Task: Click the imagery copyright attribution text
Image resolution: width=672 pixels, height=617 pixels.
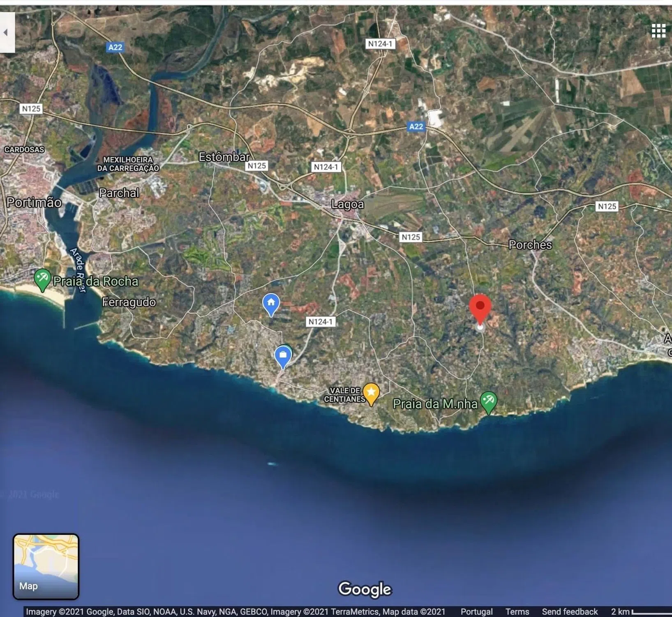Action: 236,612
